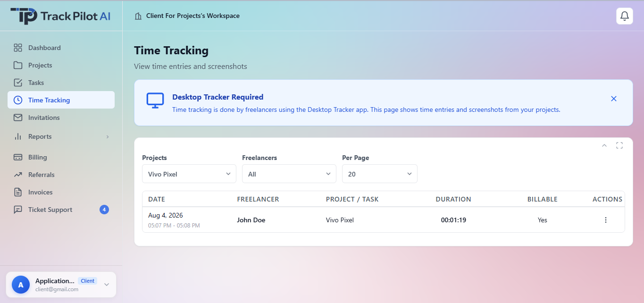Expand time entries panel to fullscreen
The width and height of the screenshot is (644, 303).
coord(619,145)
